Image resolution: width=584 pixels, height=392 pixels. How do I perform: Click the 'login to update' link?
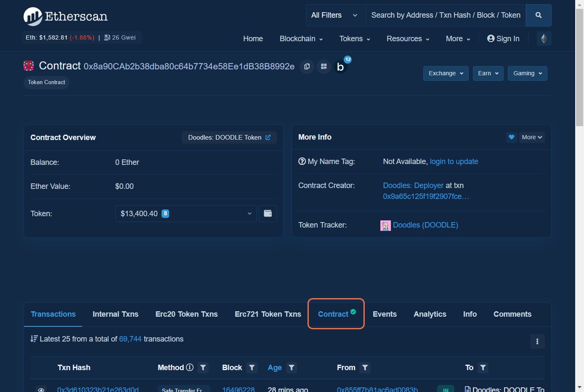point(454,162)
